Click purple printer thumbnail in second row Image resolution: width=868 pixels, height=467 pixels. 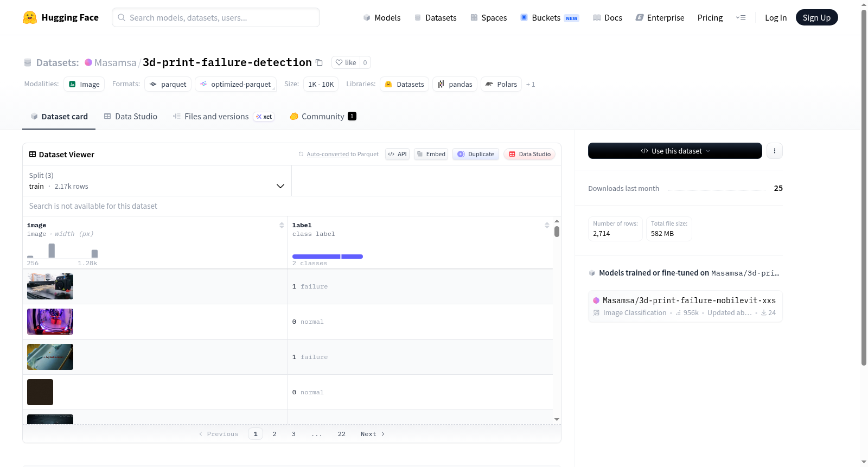pos(50,322)
